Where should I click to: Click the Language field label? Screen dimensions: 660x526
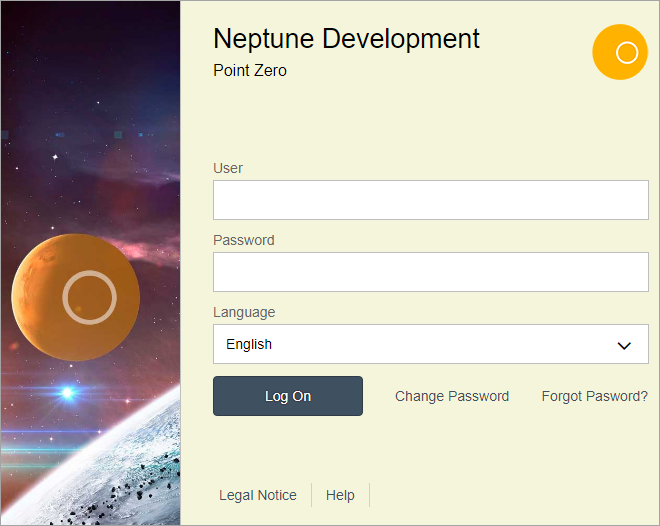point(244,312)
